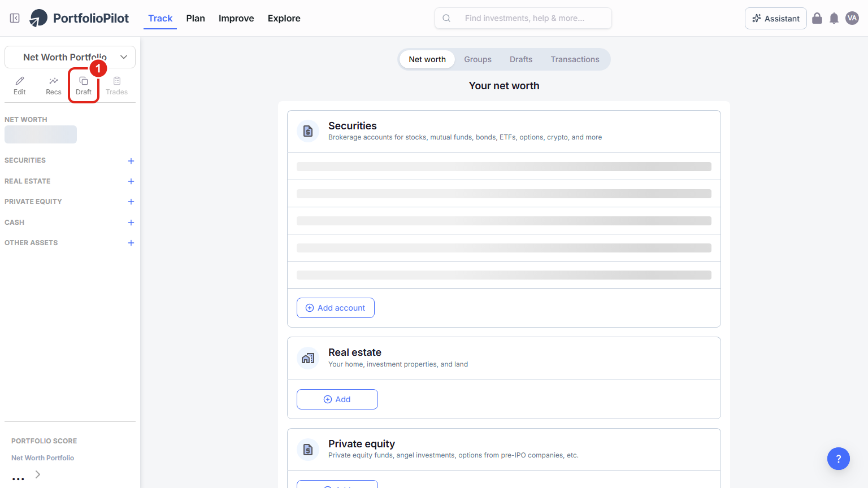The width and height of the screenshot is (868, 488).
Task: Click the PortfolioPilot logo
Action: 79,18
